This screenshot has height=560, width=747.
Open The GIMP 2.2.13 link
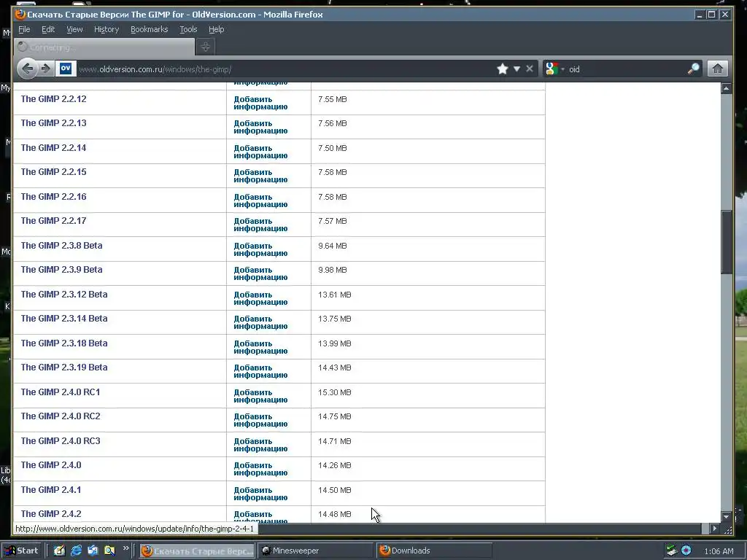(53, 123)
